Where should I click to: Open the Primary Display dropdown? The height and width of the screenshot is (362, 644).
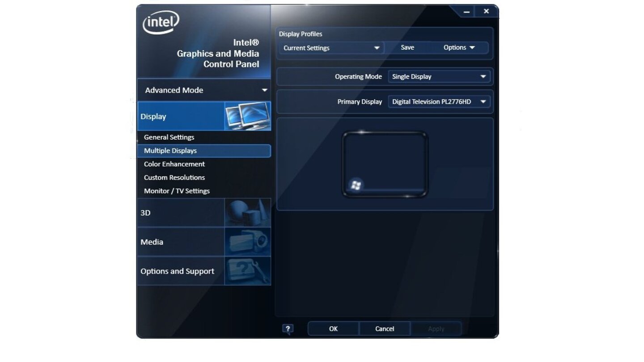[x=439, y=101]
